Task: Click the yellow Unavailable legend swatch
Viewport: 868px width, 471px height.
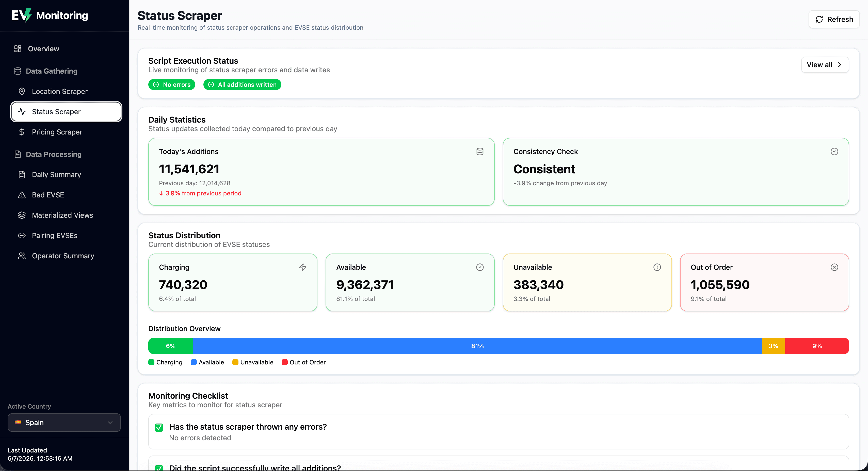Action: click(235, 362)
